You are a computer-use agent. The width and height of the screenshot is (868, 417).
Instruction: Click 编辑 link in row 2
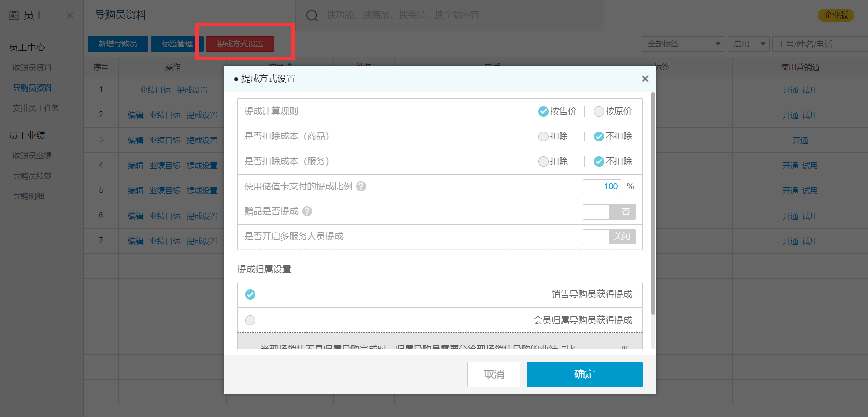[135, 115]
